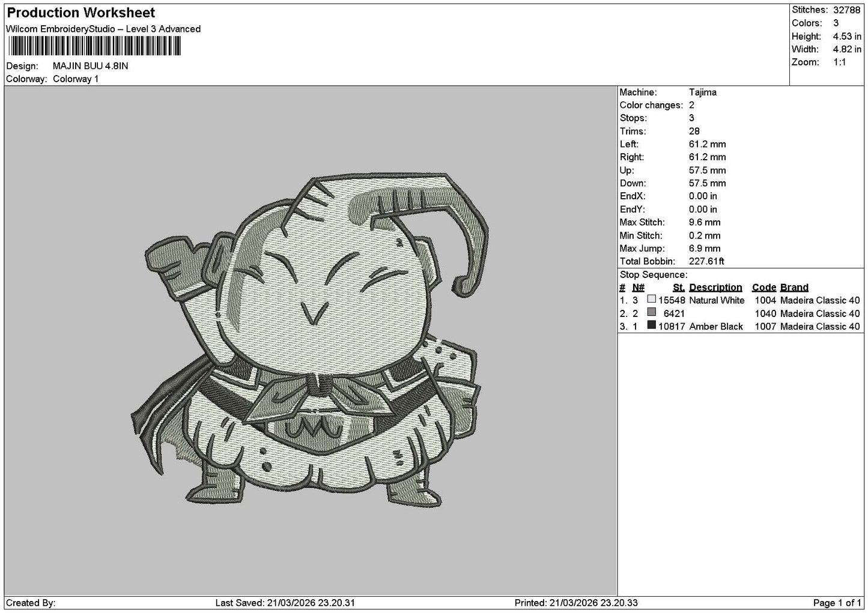868x613 pixels.
Task: Click 'Madeira Classic 40' in the 1040 row
Action: tap(820, 313)
